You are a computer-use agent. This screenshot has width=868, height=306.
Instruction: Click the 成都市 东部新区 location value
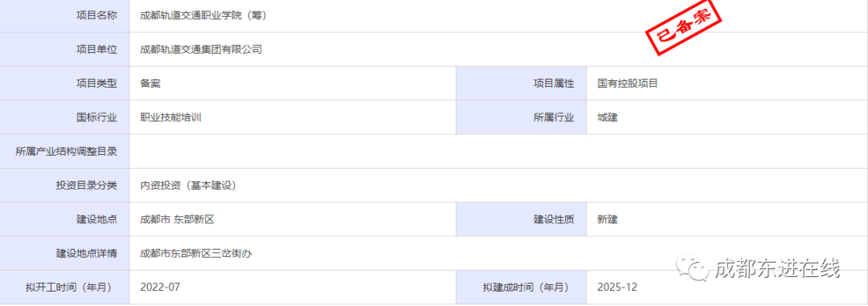click(x=177, y=220)
